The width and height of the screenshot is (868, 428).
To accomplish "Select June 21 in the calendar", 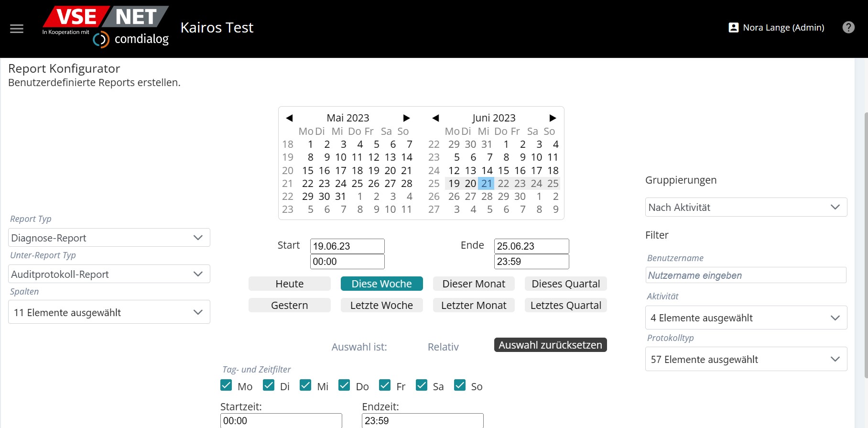I will 487,184.
